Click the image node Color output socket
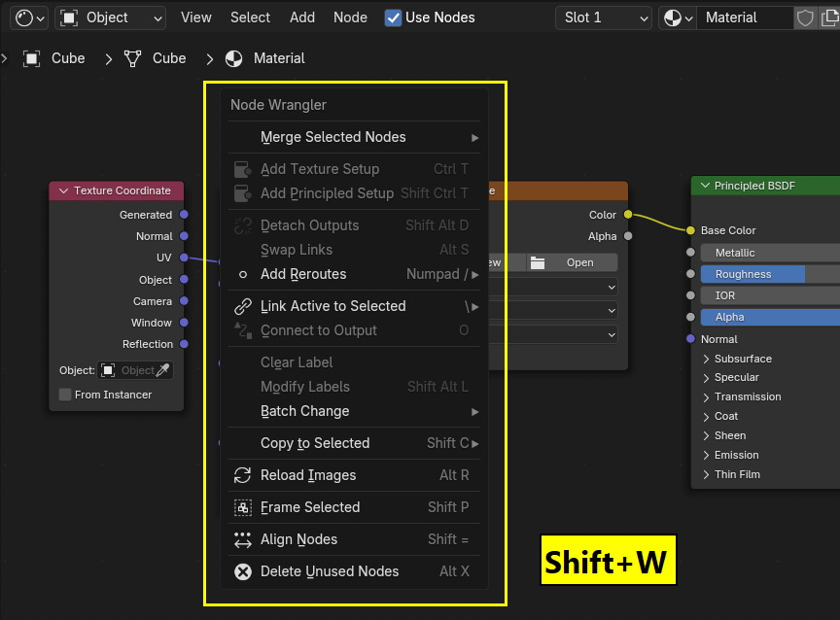 (628, 215)
